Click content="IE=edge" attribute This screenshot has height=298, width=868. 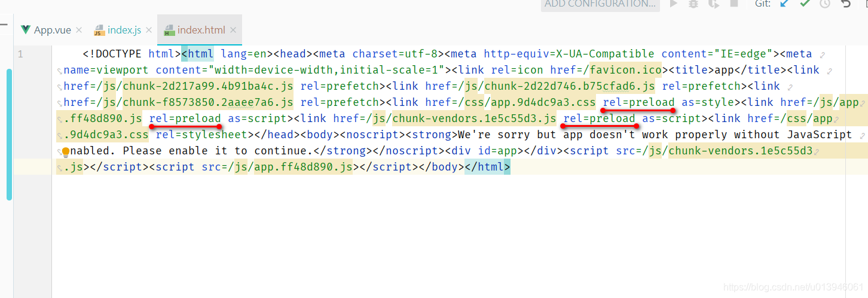(x=717, y=54)
